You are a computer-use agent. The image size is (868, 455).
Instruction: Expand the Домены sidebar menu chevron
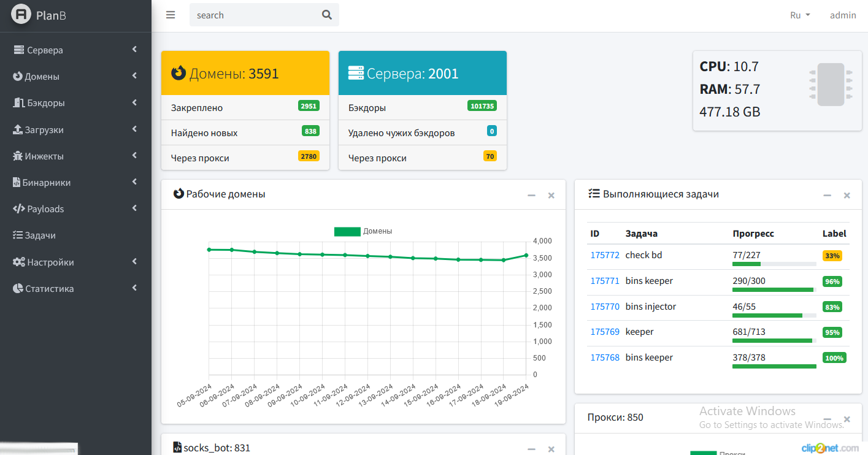click(134, 76)
